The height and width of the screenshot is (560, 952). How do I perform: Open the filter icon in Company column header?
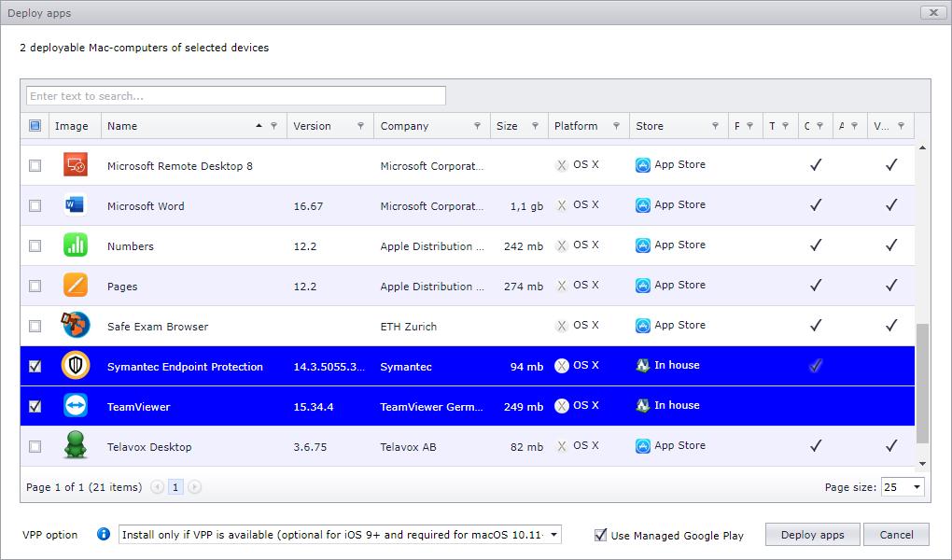point(477,126)
